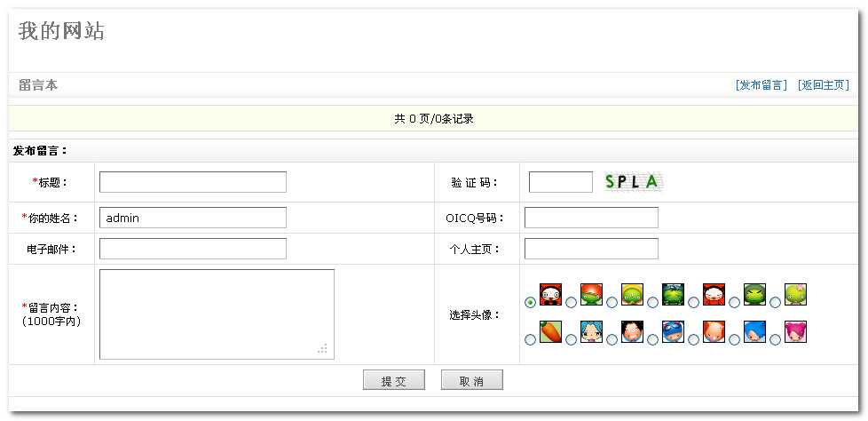Click the 提交 submit button
This screenshot has width=868, height=421.
coord(394,380)
